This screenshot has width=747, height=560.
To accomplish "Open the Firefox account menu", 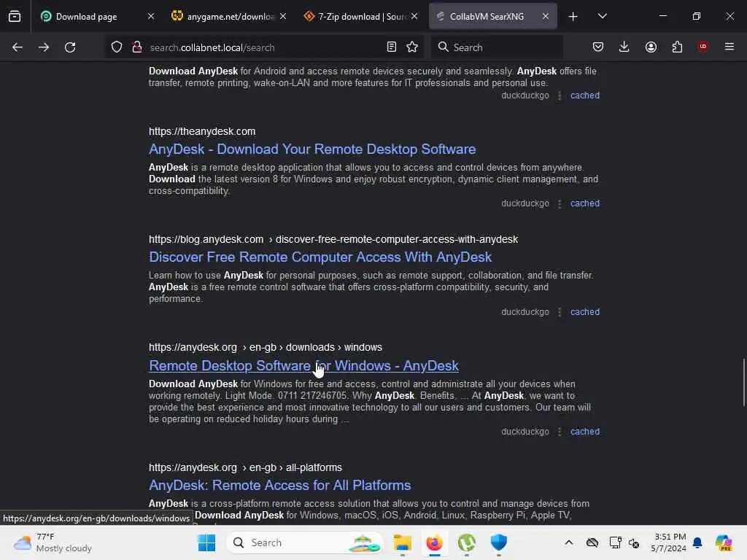I will coord(651,47).
